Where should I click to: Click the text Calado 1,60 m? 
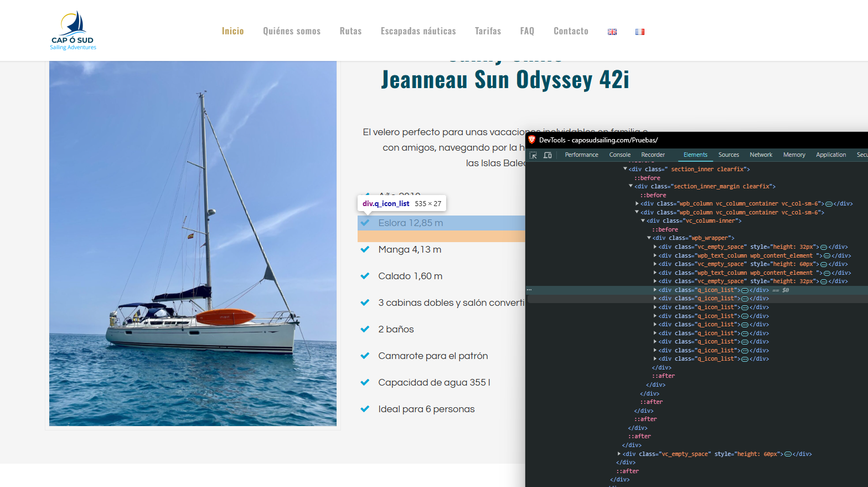[x=410, y=276]
